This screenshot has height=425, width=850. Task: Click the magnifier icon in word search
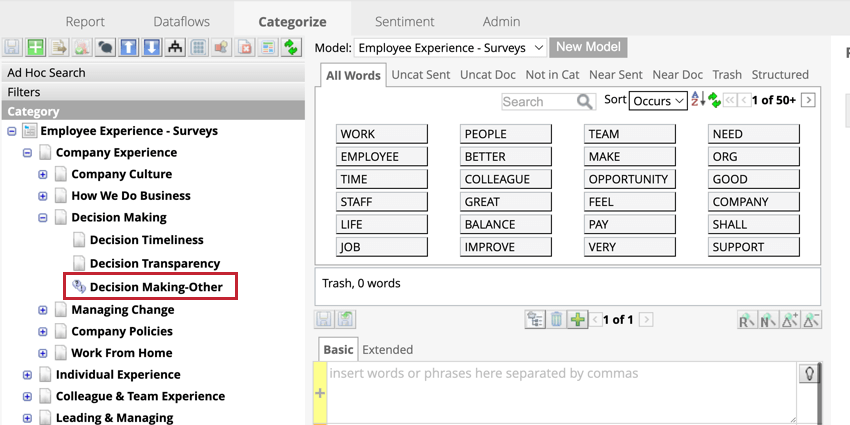point(584,101)
